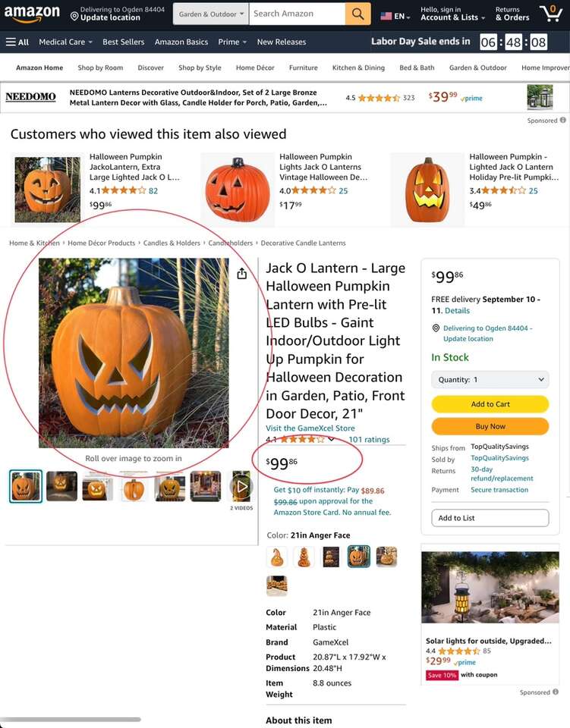
Task: Select the 21in Anger Face color swatch
Action: [x=359, y=556]
